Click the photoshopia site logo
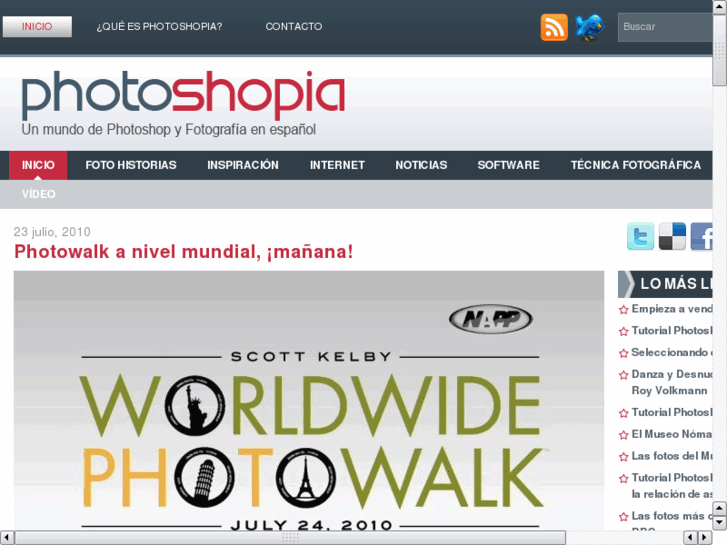 pos(183,95)
